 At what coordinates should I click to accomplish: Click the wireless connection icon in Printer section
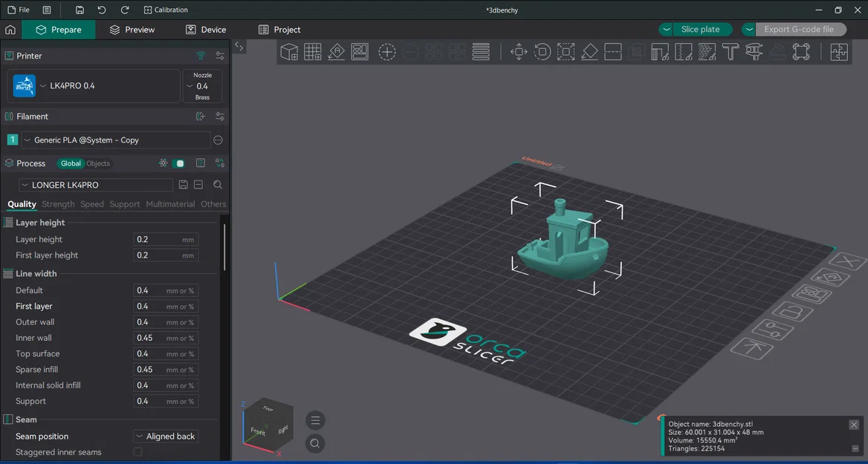200,56
